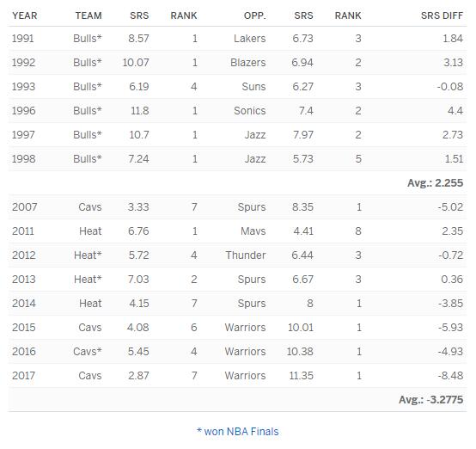476x449 pixels.
Task: Click the Mavs opponent cell
Action: pos(253,231)
